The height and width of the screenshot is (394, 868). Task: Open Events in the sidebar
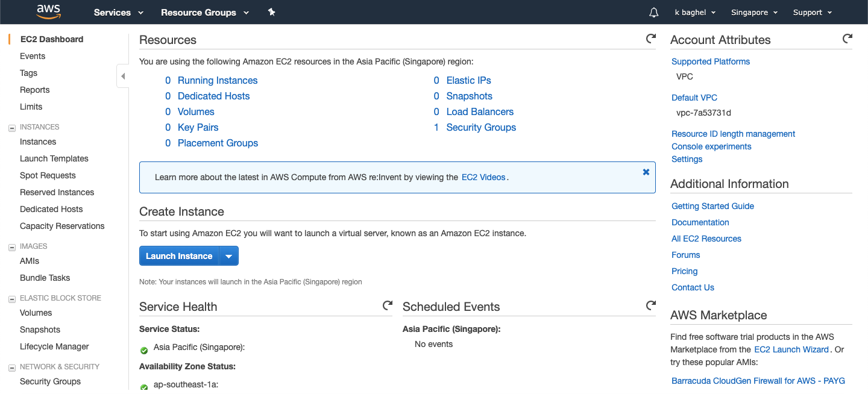point(33,56)
